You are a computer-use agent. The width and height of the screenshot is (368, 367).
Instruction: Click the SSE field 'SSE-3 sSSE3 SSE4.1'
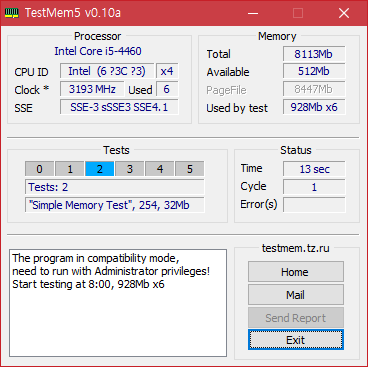click(x=119, y=107)
